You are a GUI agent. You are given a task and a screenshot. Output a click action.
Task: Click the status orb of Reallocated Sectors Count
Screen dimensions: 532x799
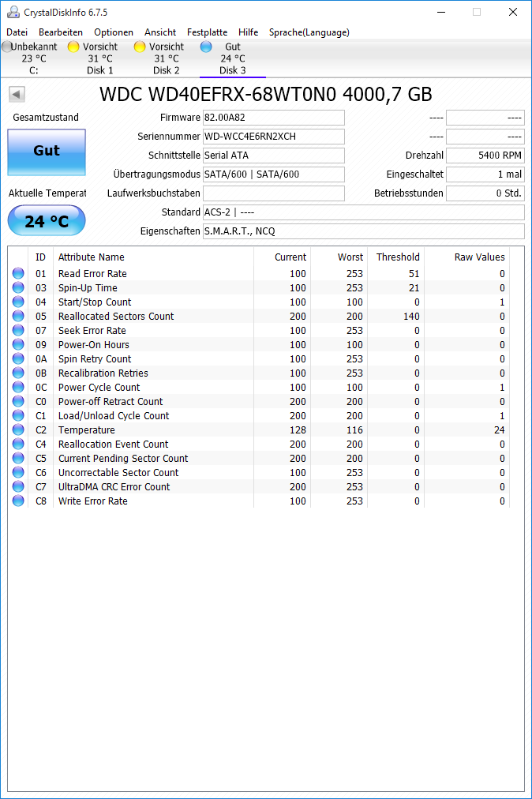18,317
